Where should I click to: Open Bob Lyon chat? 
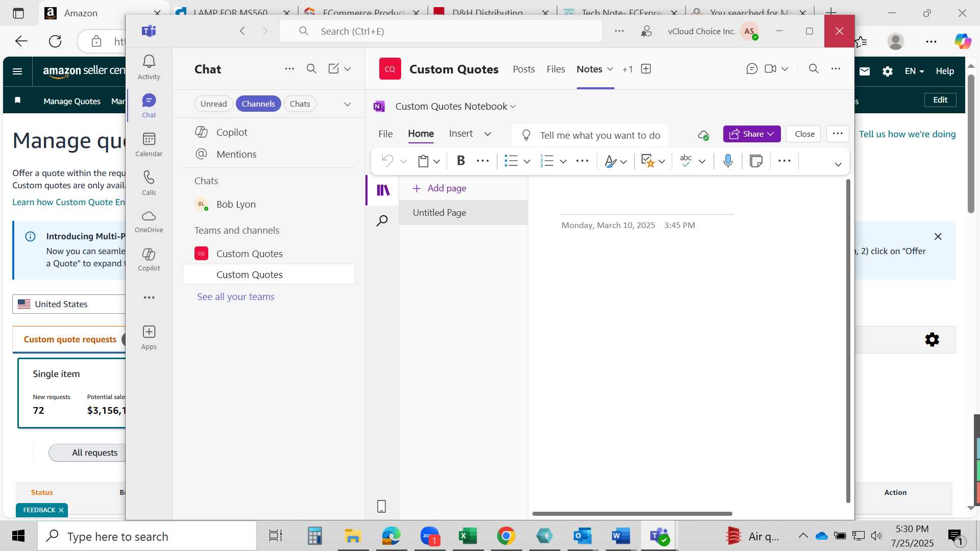coord(268,204)
